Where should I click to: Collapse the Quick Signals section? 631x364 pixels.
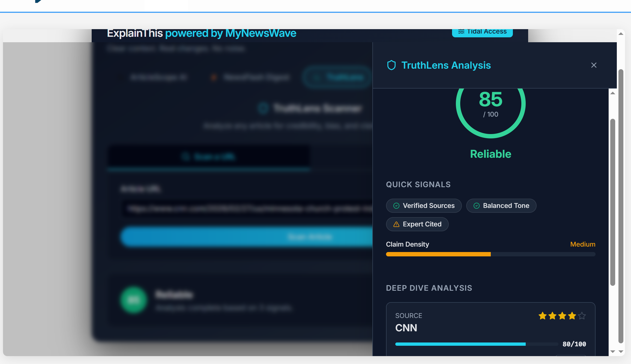418,184
